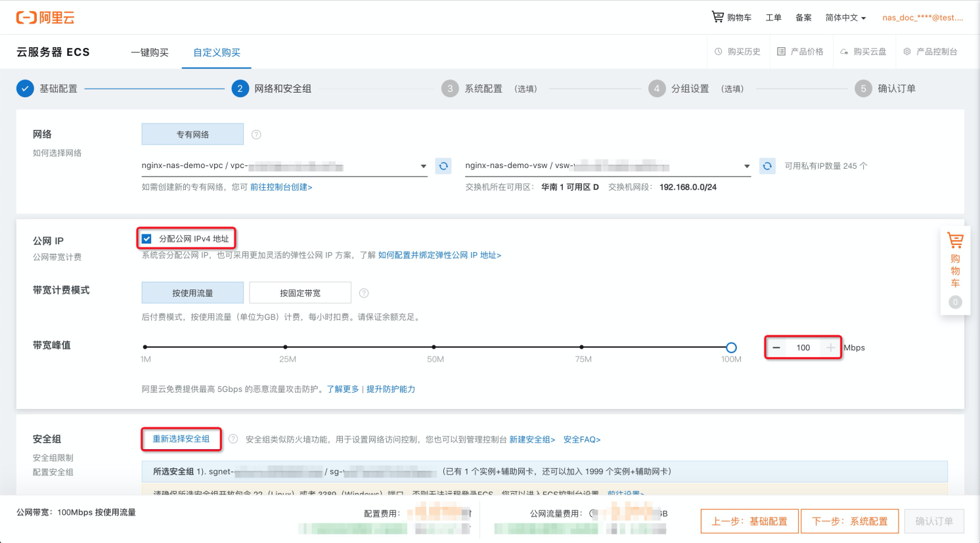Click the bandwidth value field showing 100

tap(803, 347)
